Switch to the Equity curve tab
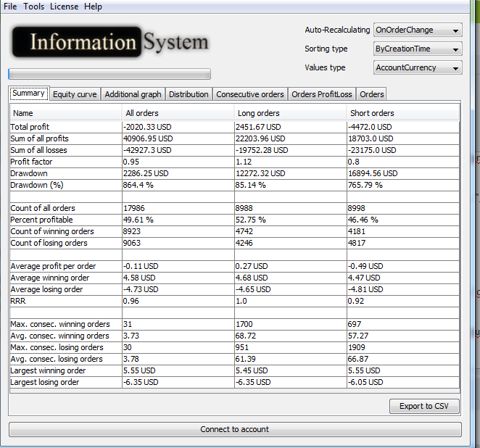The width and height of the screenshot is (480, 448). click(x=75, y=94)
